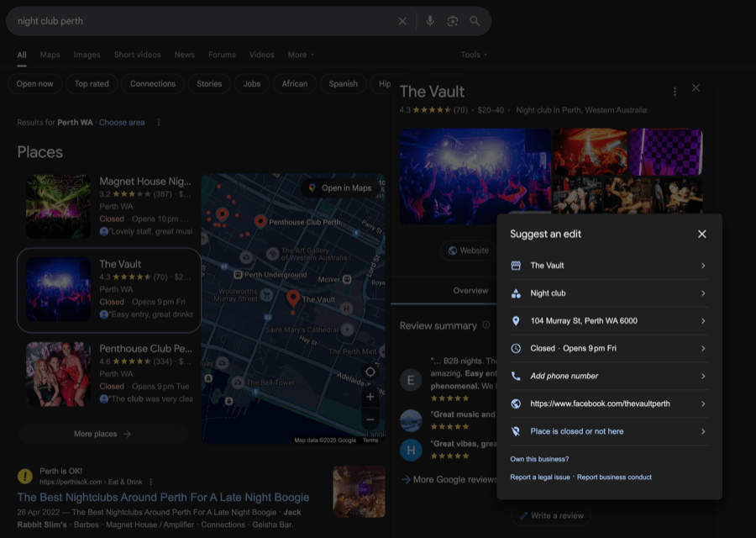
Task: Apply the Connections filter chip
Action: (x=153, y=84)
